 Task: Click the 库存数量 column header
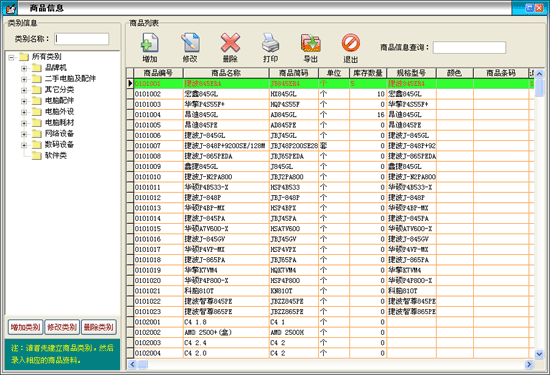click(368, 73)
